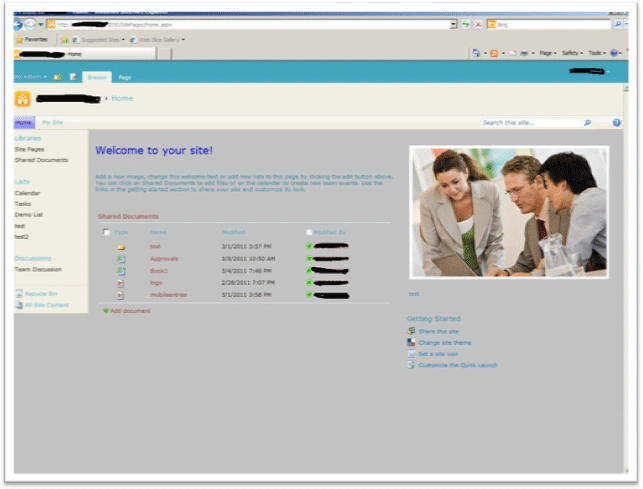Viewport: 643px width, 489px height.
Task: Open the My Site navigation tab
Action: pyautogui.click(x=53, y=122)
